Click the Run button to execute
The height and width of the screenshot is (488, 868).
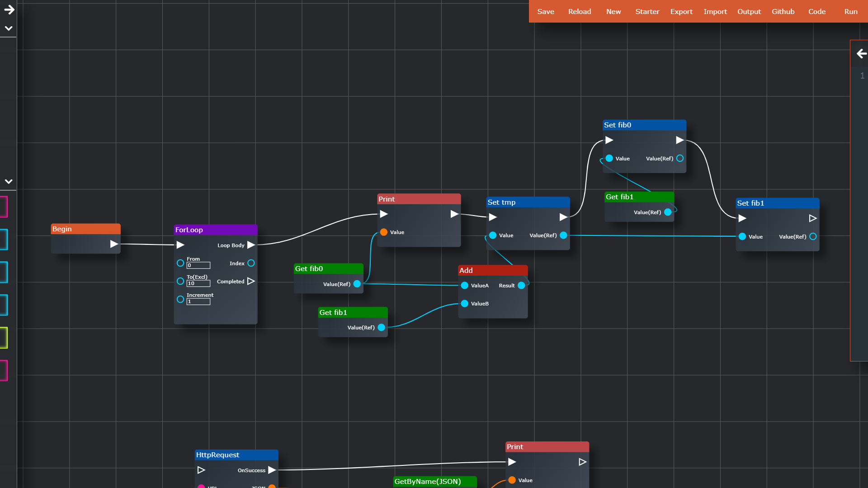[x=851, y=11]
